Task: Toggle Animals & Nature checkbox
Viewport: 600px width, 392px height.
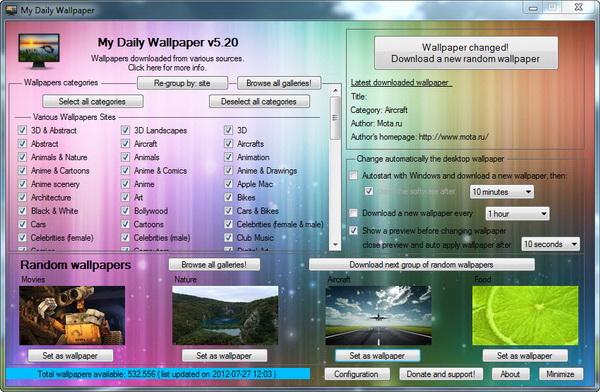Action: [23, 157]
